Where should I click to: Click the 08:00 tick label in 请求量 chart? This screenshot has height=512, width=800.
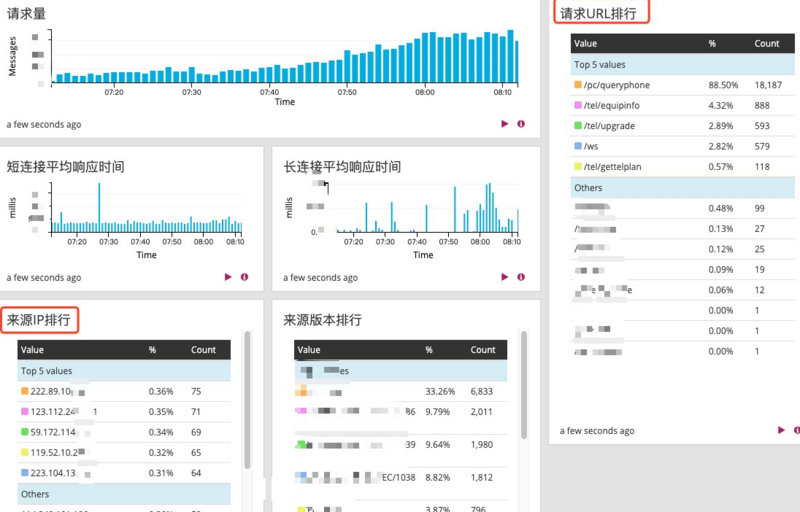(425, 92)
